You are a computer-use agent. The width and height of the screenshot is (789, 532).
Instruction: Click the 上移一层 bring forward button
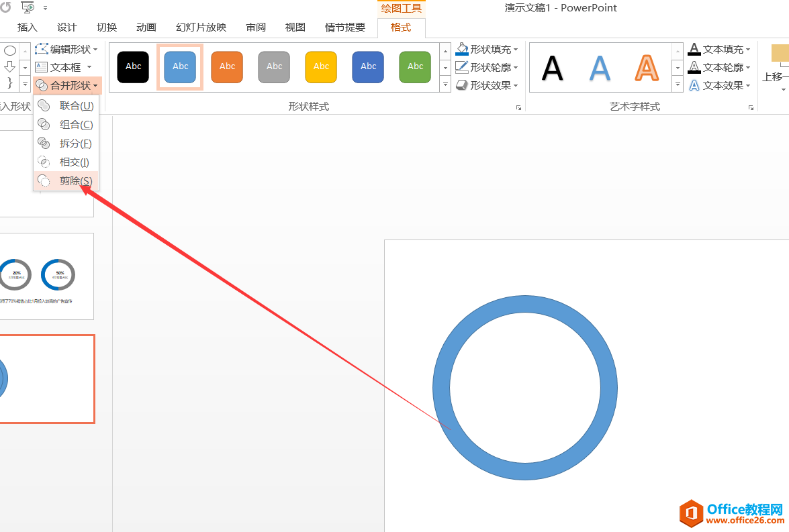[776, 68]
